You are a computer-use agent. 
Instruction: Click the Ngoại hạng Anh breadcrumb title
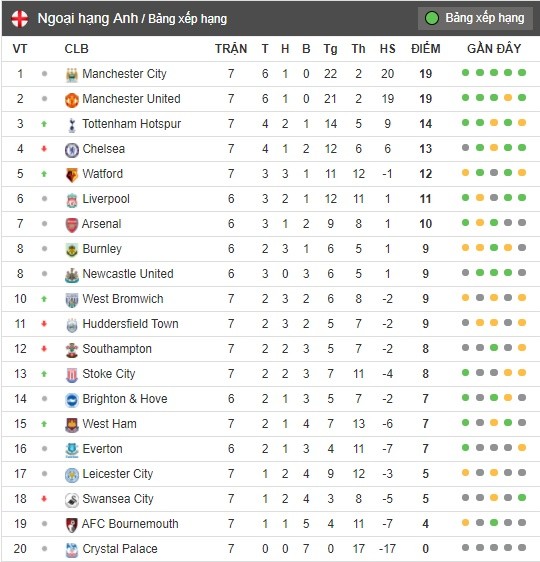point(87,19)
